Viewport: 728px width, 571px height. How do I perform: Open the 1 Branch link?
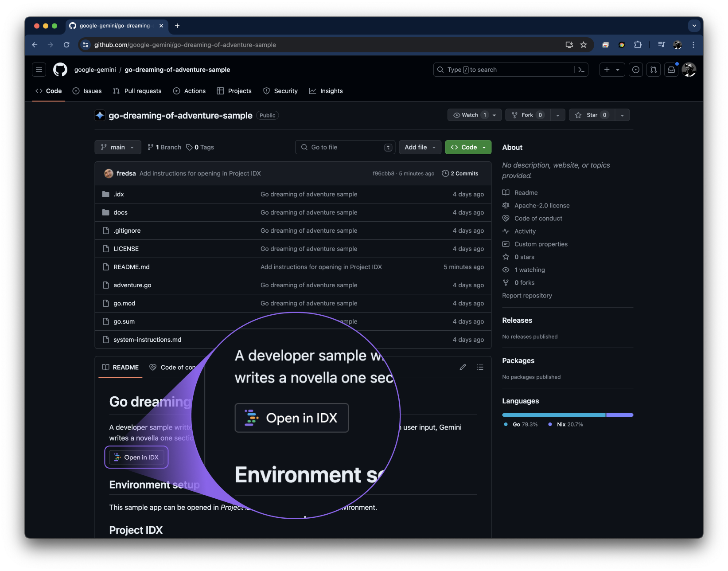point(164,147)
